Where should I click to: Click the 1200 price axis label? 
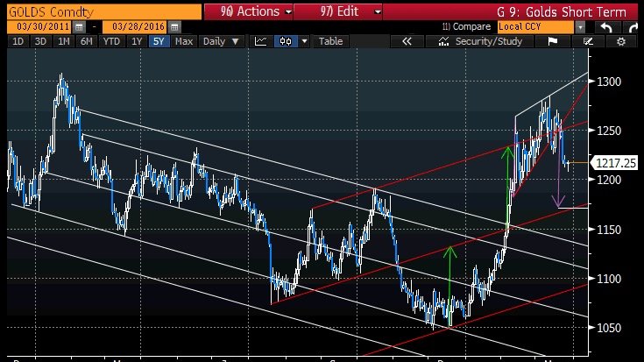[609, 180]
